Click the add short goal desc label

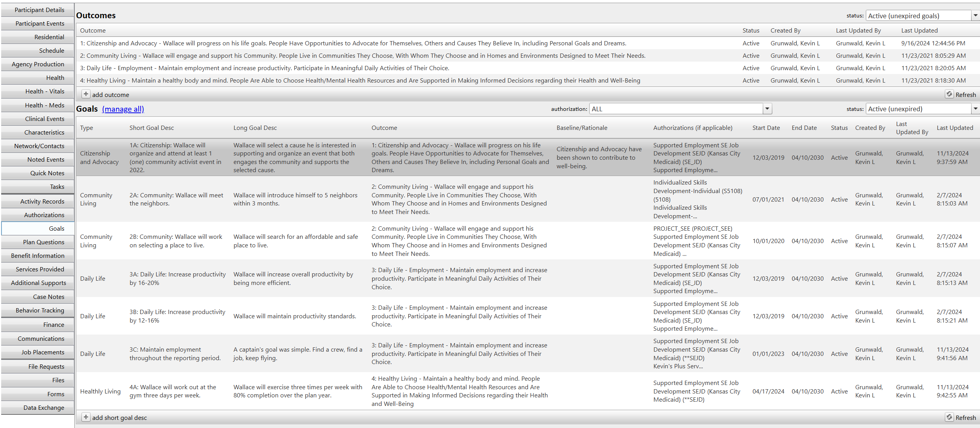(119, 418)
